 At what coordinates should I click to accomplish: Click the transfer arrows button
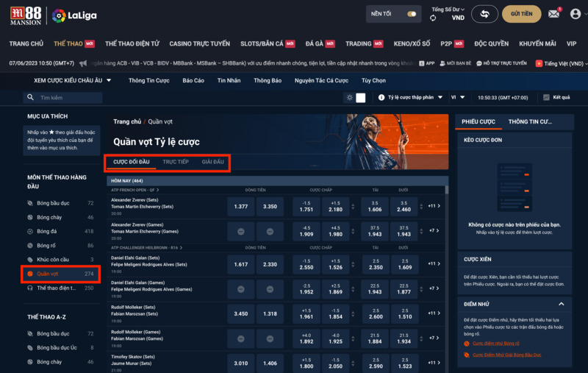point(484,14)
